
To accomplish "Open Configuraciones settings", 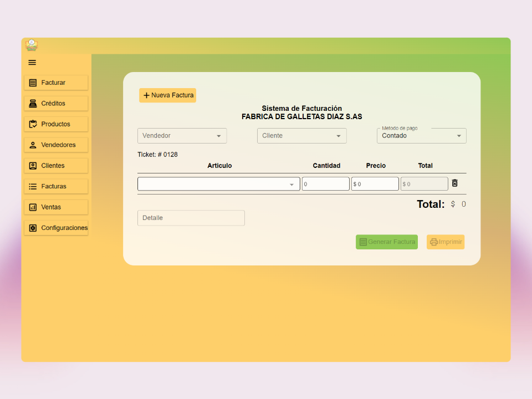I will 56,228.
